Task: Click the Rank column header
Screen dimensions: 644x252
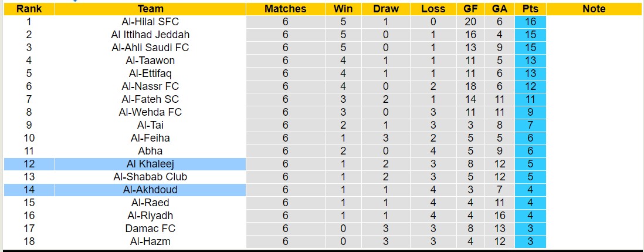Action: click(x=29, y=9)
